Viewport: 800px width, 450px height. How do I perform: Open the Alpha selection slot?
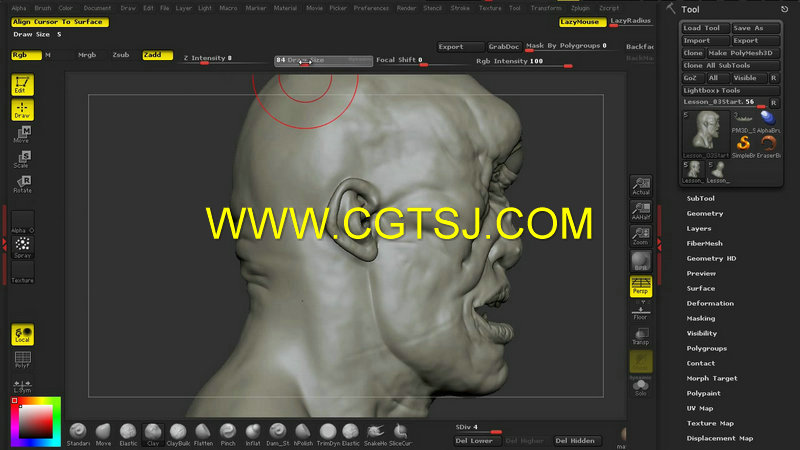click(22, 222)
